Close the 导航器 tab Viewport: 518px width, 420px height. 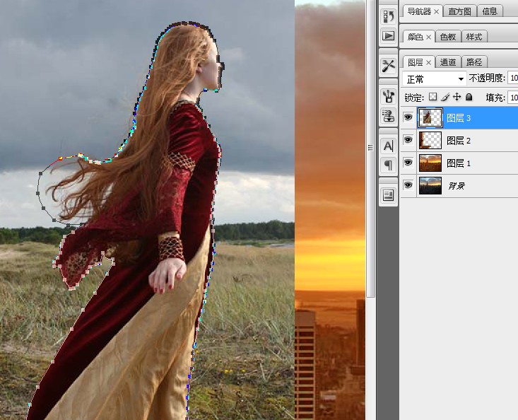(437, 11)
